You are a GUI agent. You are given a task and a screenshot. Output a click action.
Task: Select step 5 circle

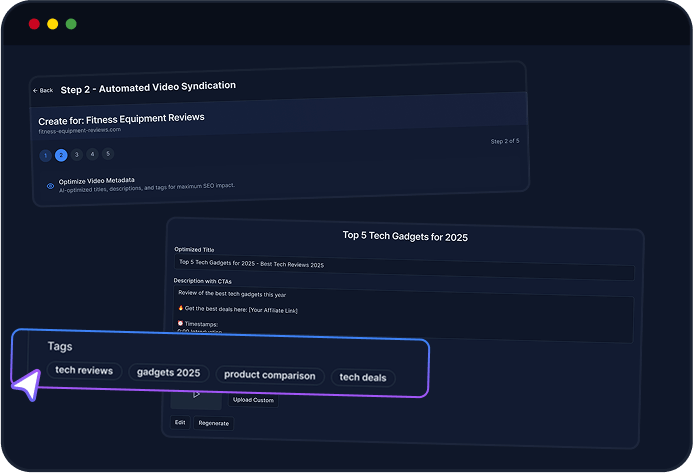point(108,153)
